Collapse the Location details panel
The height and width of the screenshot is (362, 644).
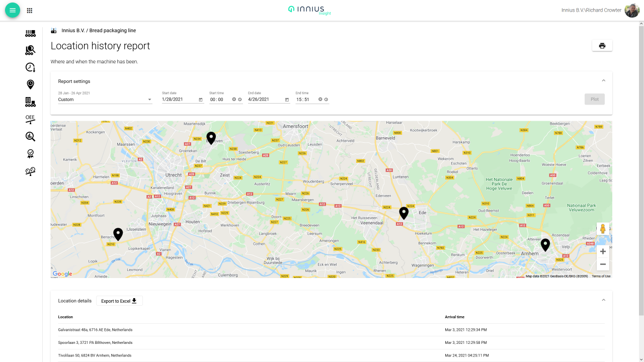pos(603,300)
